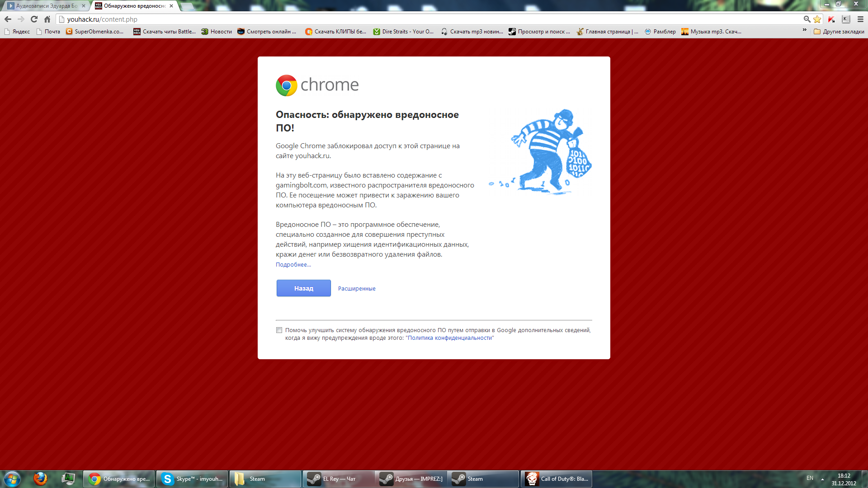868x488 pixels.
Task: Click the browser back arrow icon
Action: coord(8,19)
